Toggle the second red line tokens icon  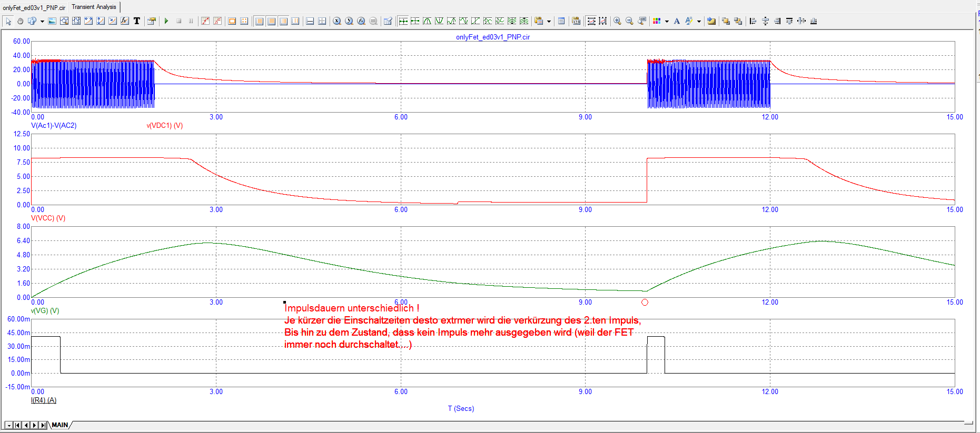coord(217,21)
